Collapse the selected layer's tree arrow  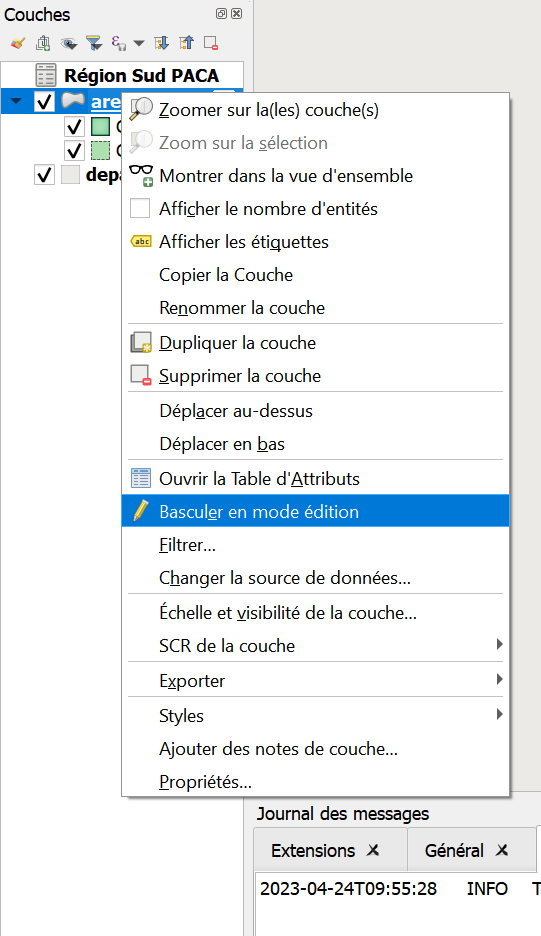[16, 101]
